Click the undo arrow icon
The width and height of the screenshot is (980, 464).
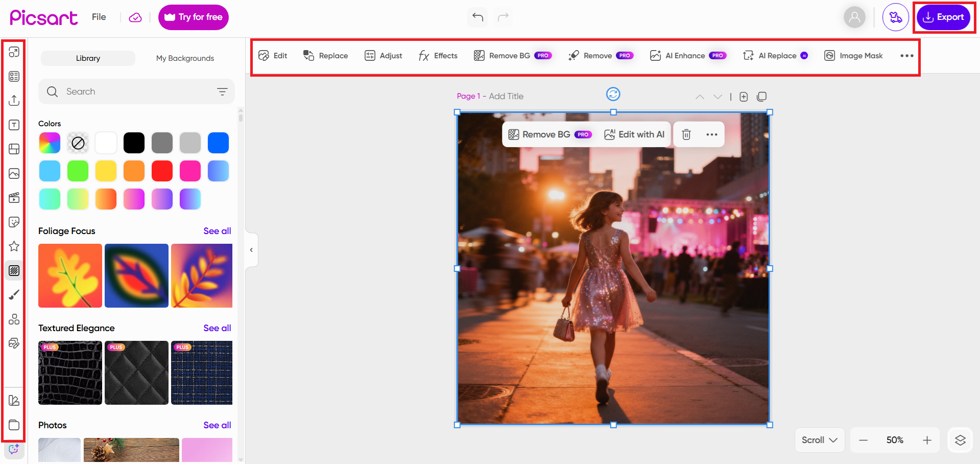pos(477,17)
